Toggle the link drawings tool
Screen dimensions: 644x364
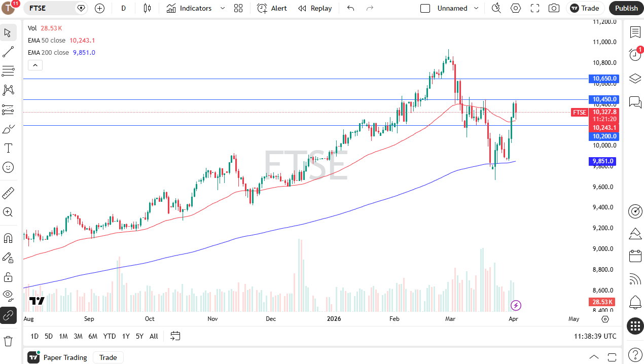(x=8, y=315)
